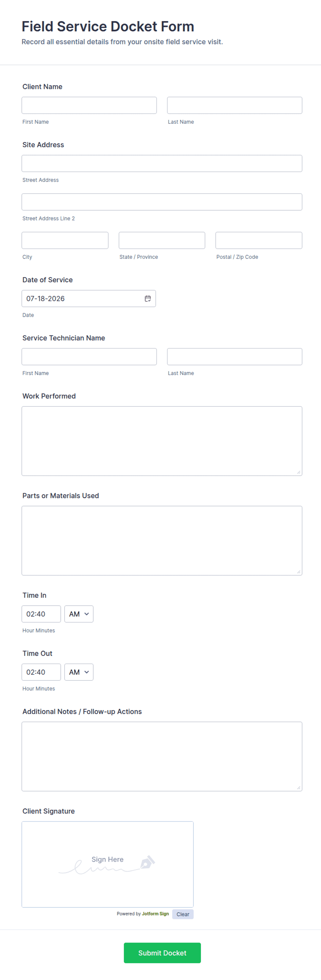Open the calendar picker icon
Screen dimensions: 321x980
coord(148,299)
